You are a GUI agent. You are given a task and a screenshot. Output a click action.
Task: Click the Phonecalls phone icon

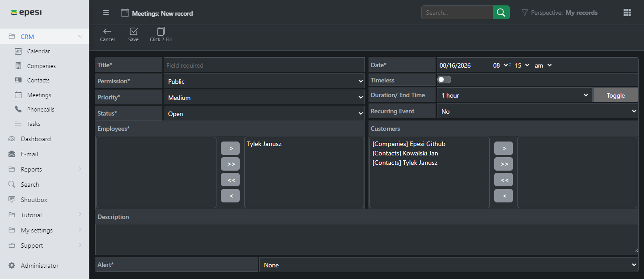click(x=18, y=109)
